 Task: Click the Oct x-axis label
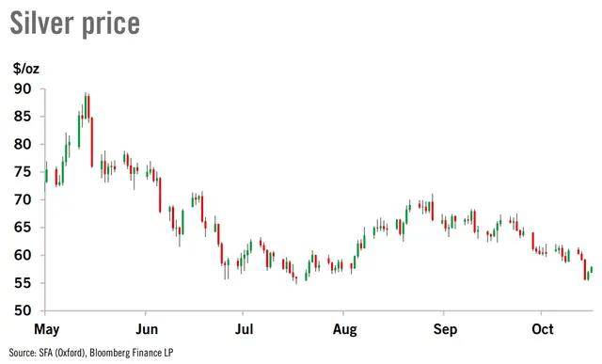coord(542,329)
